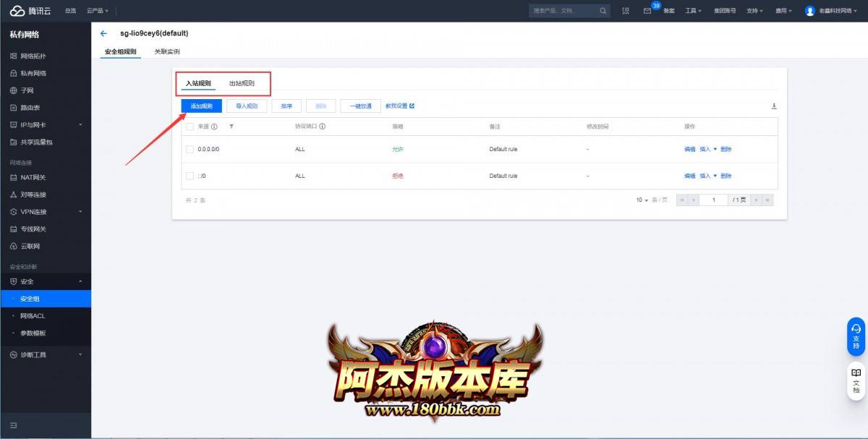This screenshot has height=439, width=868.
Task: Open the 插入 dropdown for rule ::/0
Action: click(708, 176)
